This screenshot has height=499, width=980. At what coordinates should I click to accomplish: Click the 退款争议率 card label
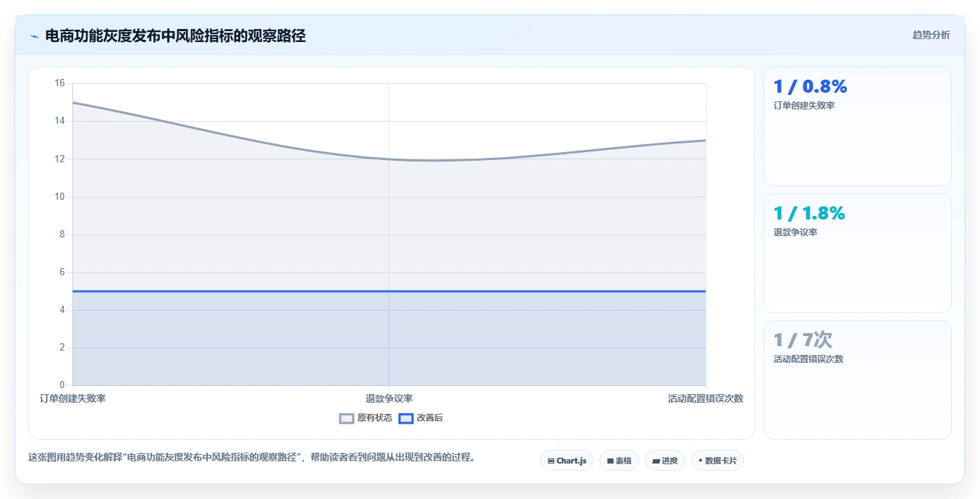[795, 232]
